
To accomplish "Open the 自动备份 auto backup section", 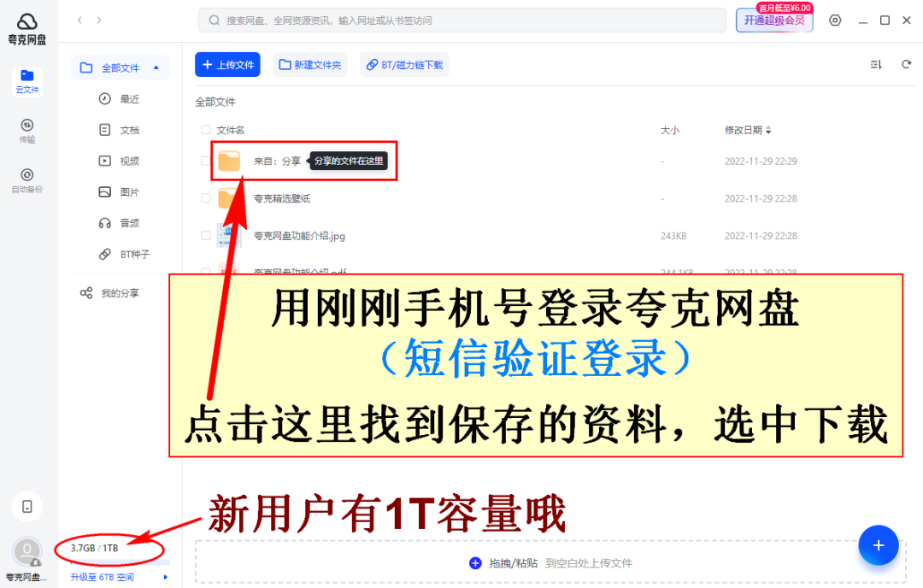I will tap(27, 180).
